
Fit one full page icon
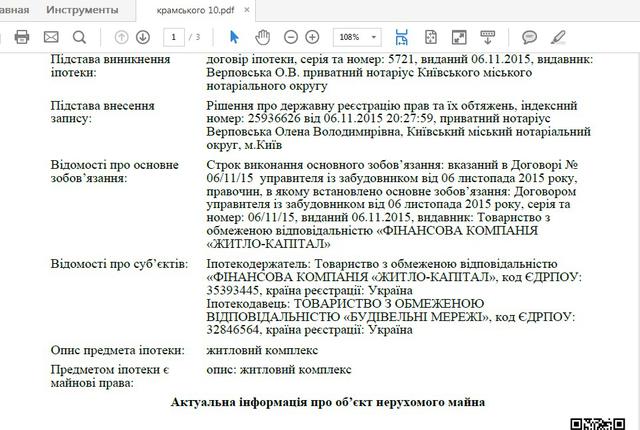(x=431, y=37)
